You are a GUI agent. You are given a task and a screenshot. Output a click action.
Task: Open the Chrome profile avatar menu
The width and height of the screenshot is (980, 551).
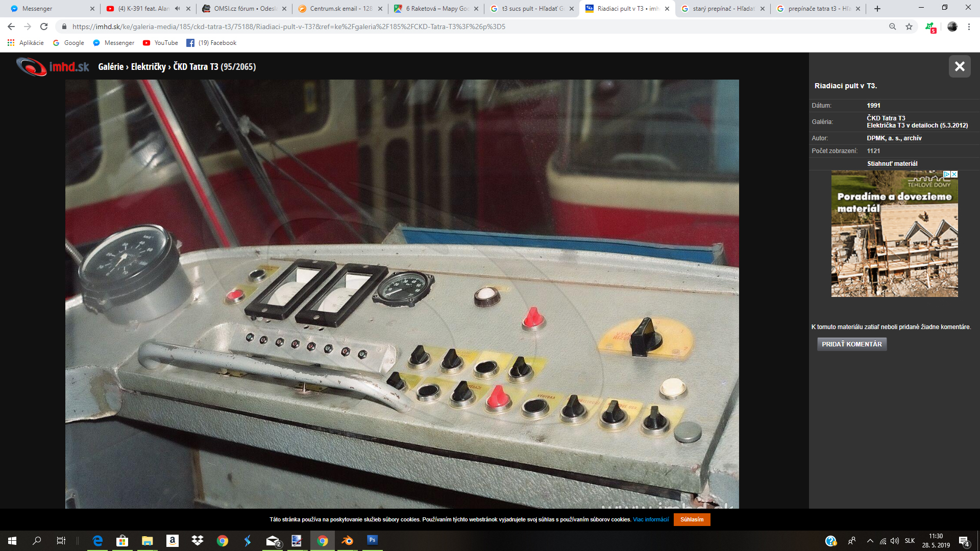[952, 27]
